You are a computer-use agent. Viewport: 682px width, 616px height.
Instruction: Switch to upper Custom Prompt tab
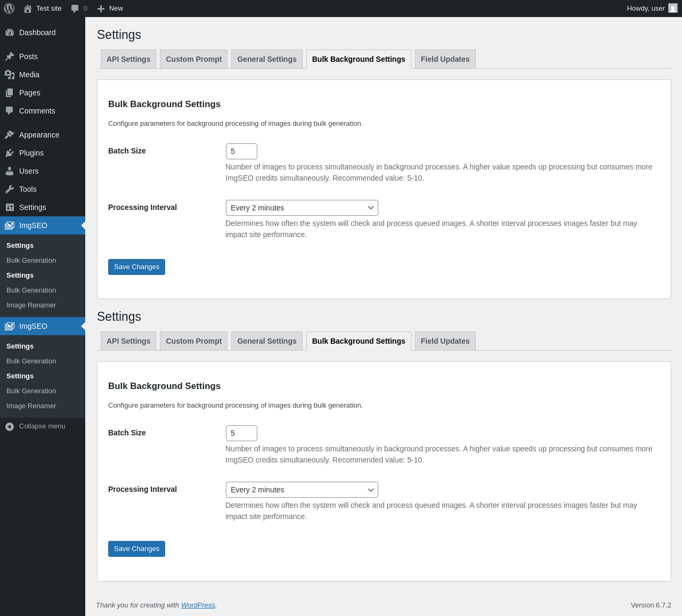coord(194,59)
